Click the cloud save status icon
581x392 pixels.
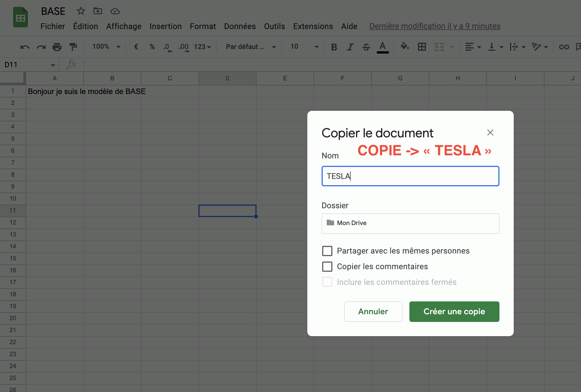[x=115, y=11]
